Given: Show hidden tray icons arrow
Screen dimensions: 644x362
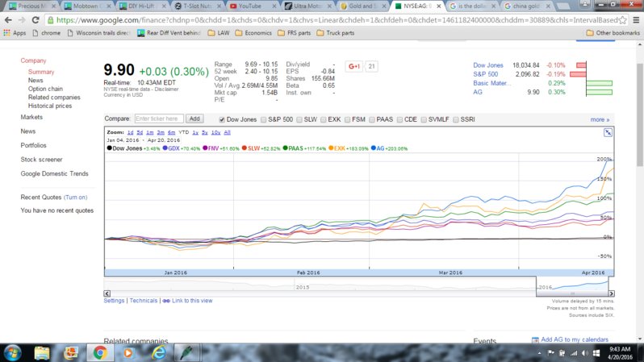Looking at the screenshot, I should click(539, 353).
